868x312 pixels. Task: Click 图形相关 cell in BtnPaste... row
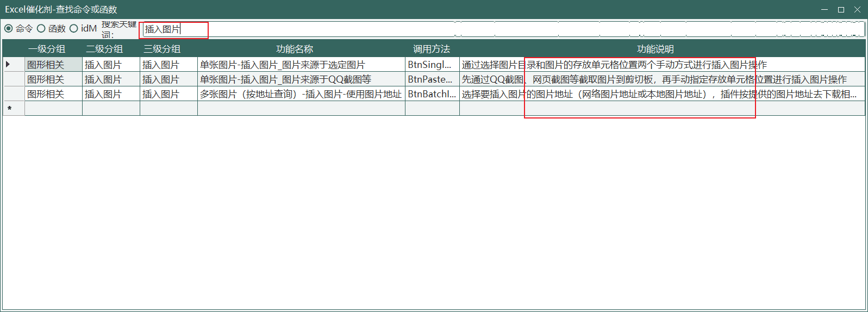(x=53, y=79)
